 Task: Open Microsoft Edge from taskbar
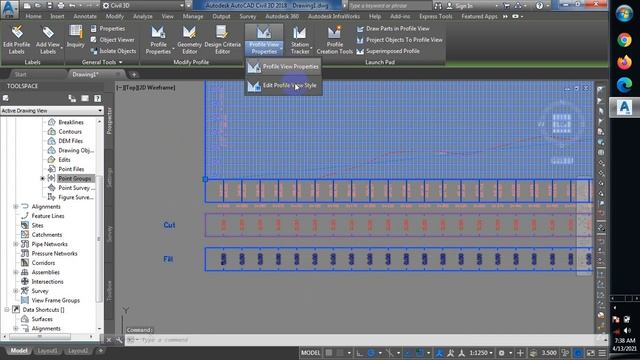[x=624, y=85]
